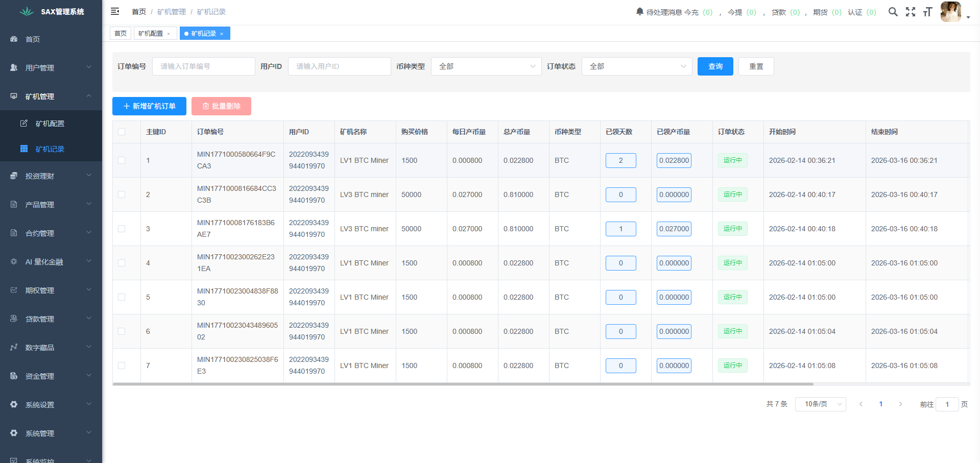This screenshot has width=980, height=463.
Task: Click the 查询 search button
Action: [715, 66]
